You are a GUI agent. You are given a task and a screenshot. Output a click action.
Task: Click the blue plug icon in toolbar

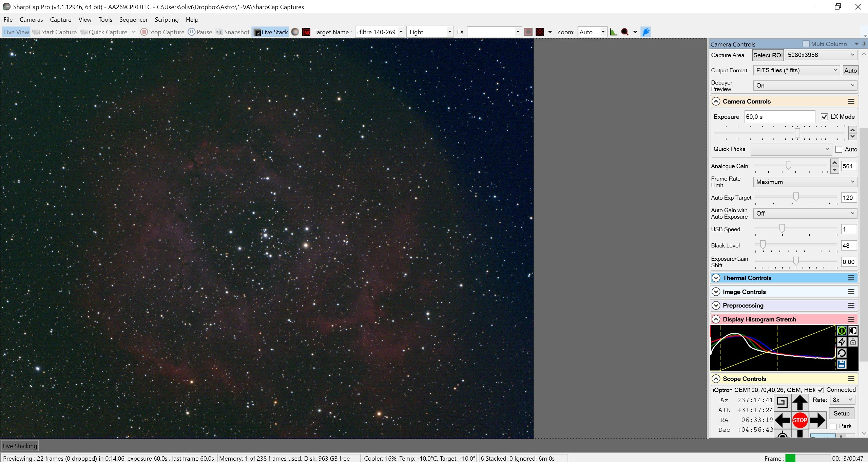pos(646,32)
